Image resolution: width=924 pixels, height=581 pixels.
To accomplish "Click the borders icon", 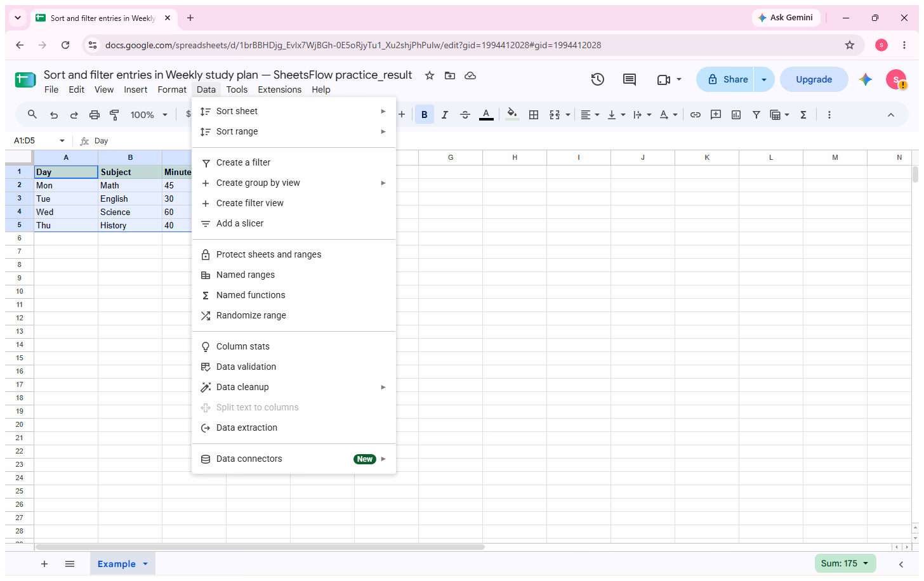I will click(534, 115).
